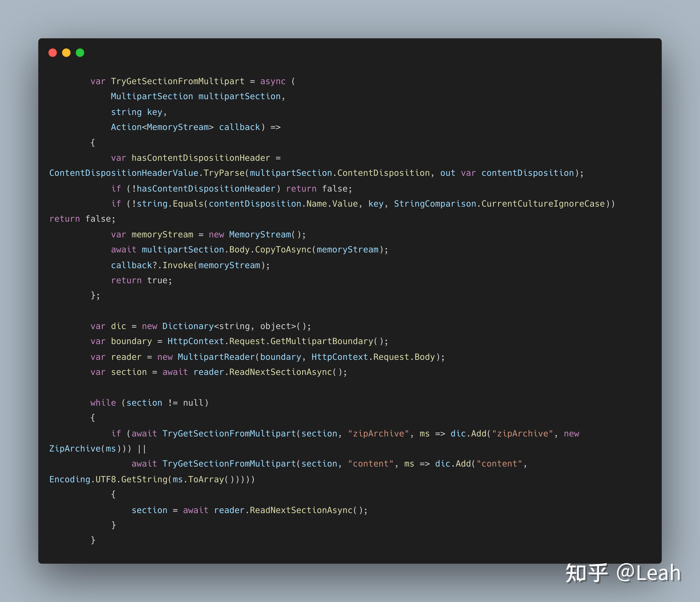
Task: Click the "callback?.Invoke(memoryStream);" line
Action: pos(191,265)
